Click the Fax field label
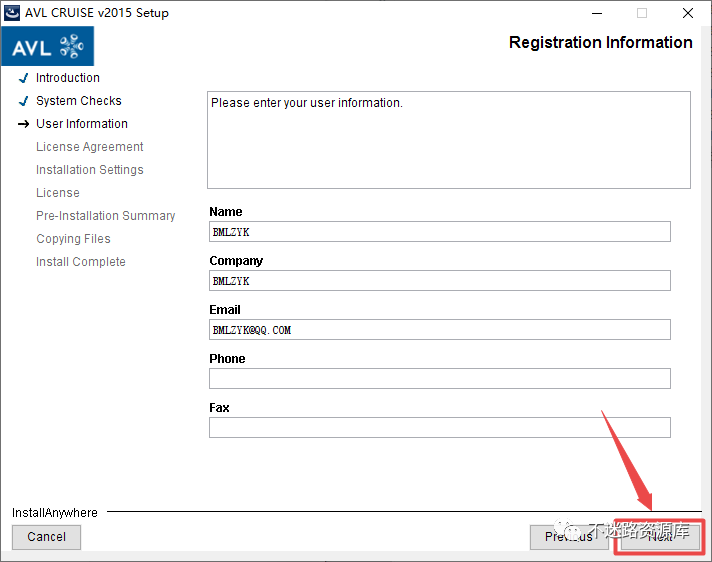 pyautogui.click(x=219, y=408)
